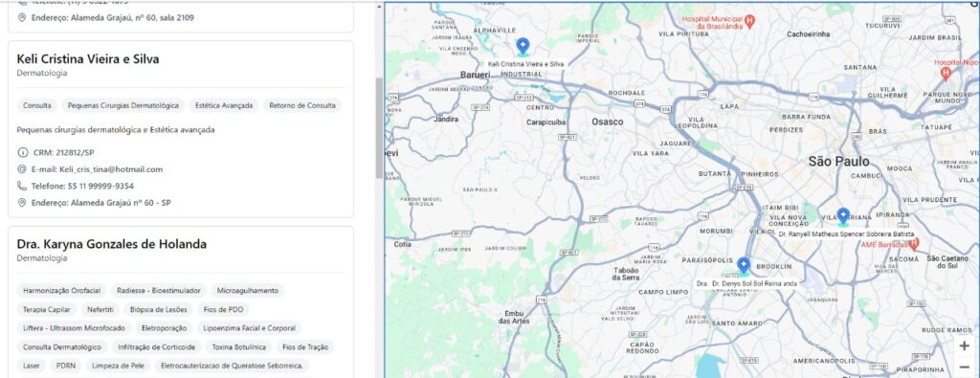
Task: Click the Cotia label on the map
Action: (403, 244)
